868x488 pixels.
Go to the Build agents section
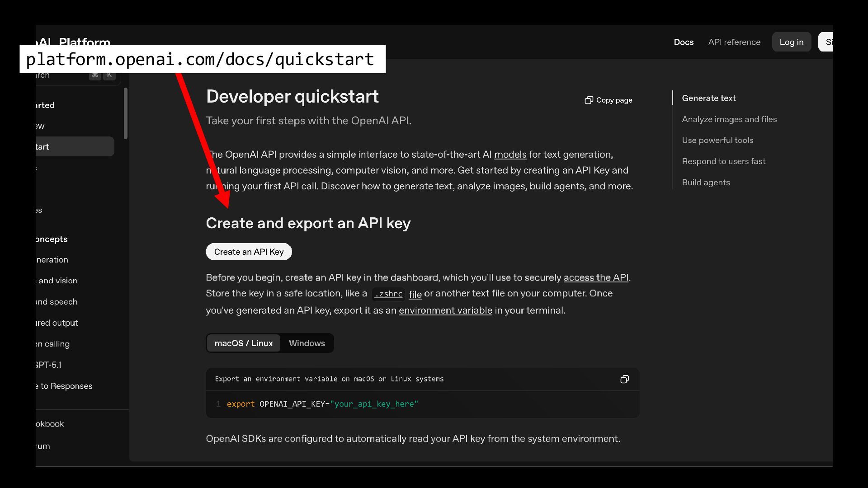tap(705, 183)
